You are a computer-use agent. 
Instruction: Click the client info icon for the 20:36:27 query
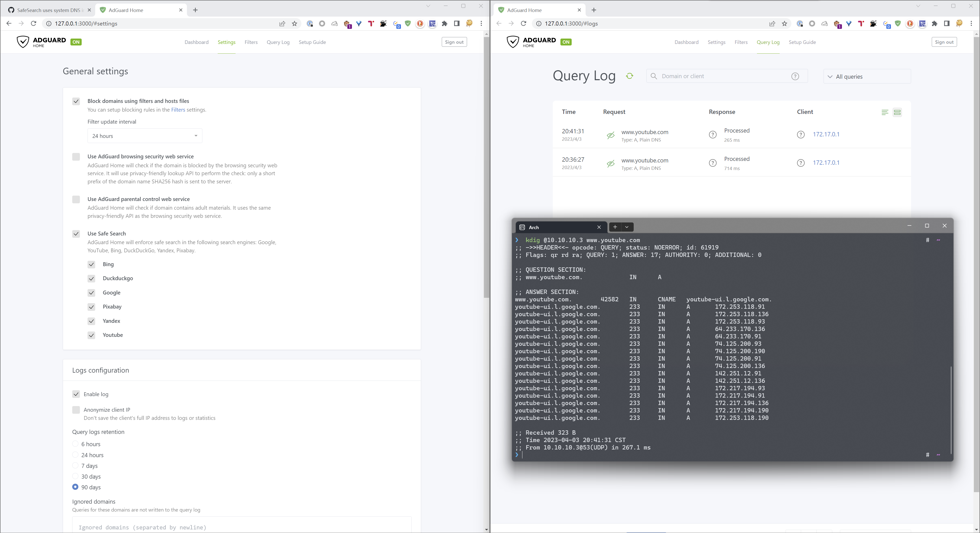[800, 163]
